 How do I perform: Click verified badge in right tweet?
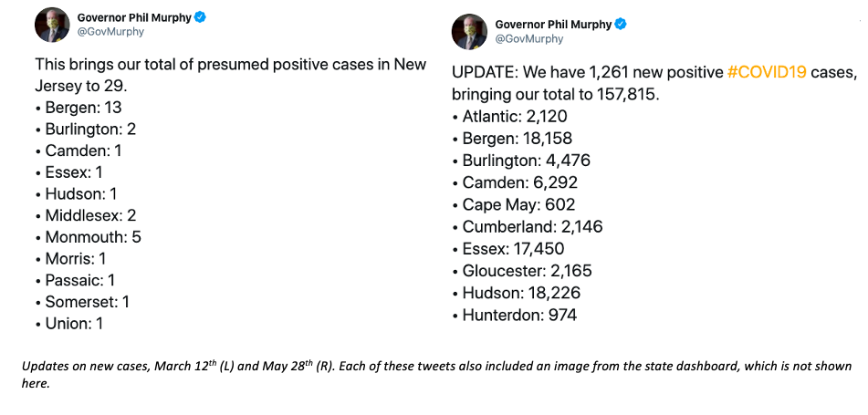[621, 25]
